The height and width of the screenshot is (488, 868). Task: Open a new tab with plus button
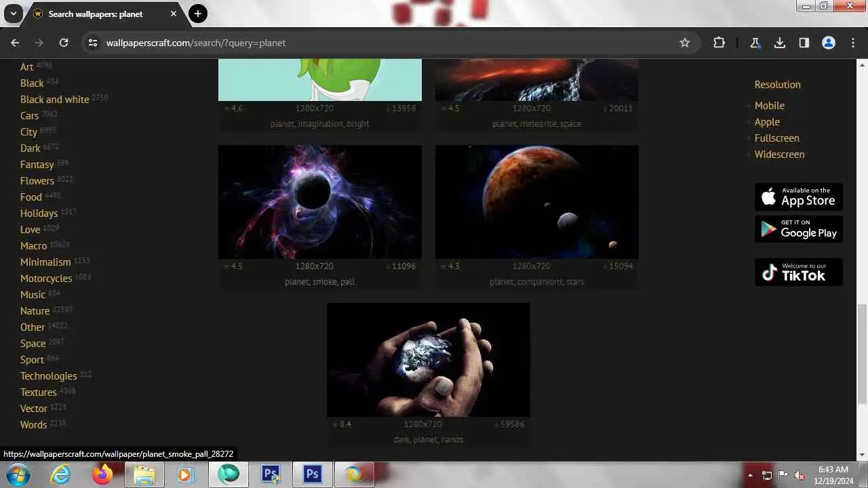coord(198,14)
